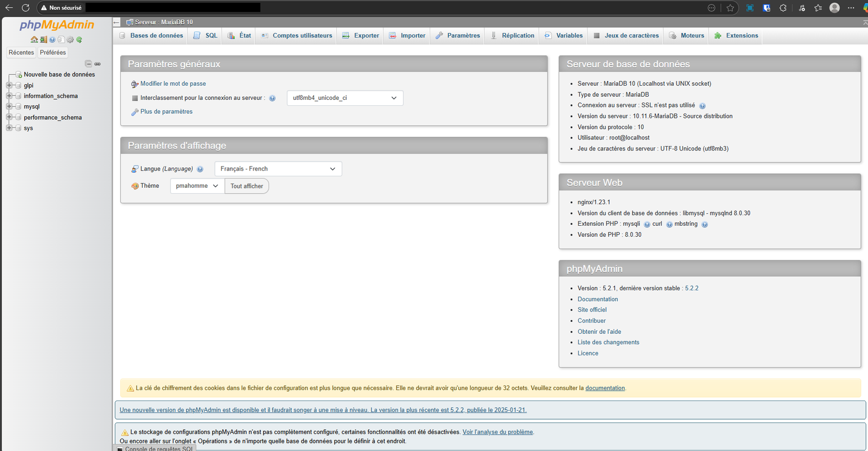868x451 pixels.
Task: Show the Récentes tables list
Action: pos(21,53)
